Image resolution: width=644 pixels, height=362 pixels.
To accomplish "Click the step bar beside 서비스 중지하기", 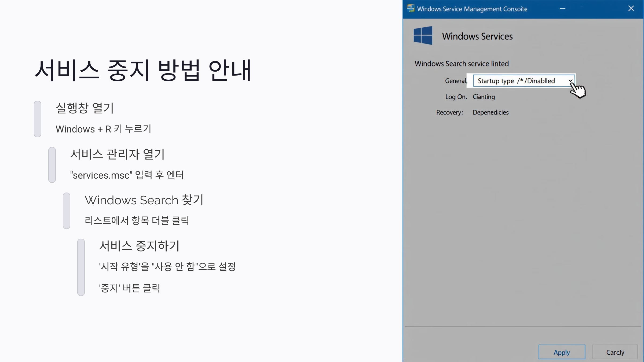I will pyautogui.click(x=81, y=267).
